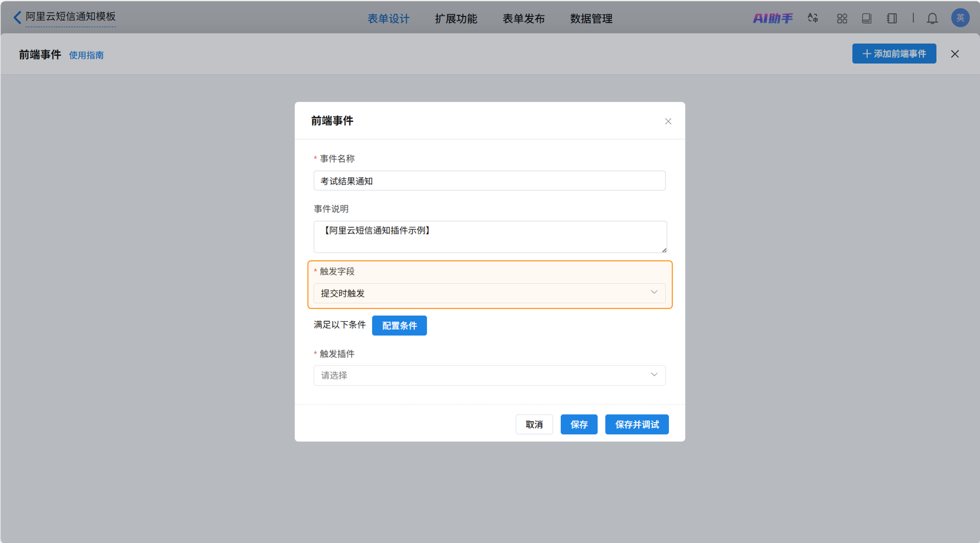Switch to the 扩展功能 tab

pyautogui.click(x=456, y=19)
